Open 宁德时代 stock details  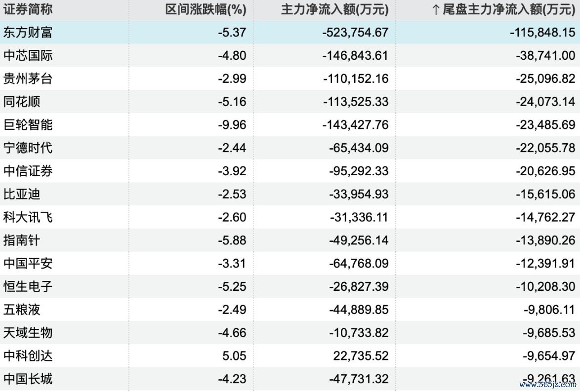tap(28, 148)
